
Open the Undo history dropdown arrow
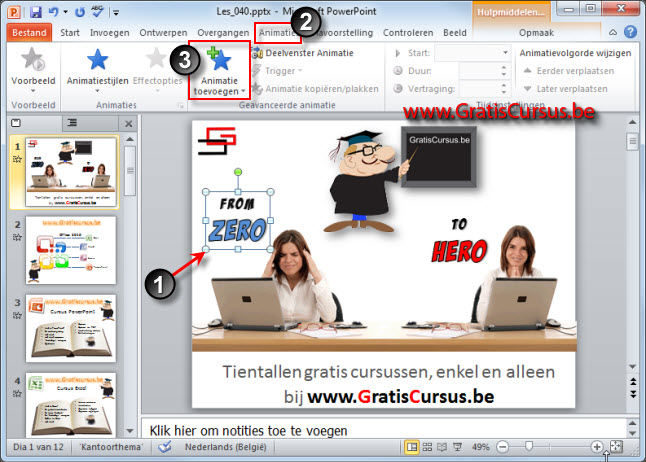point(66,12)
